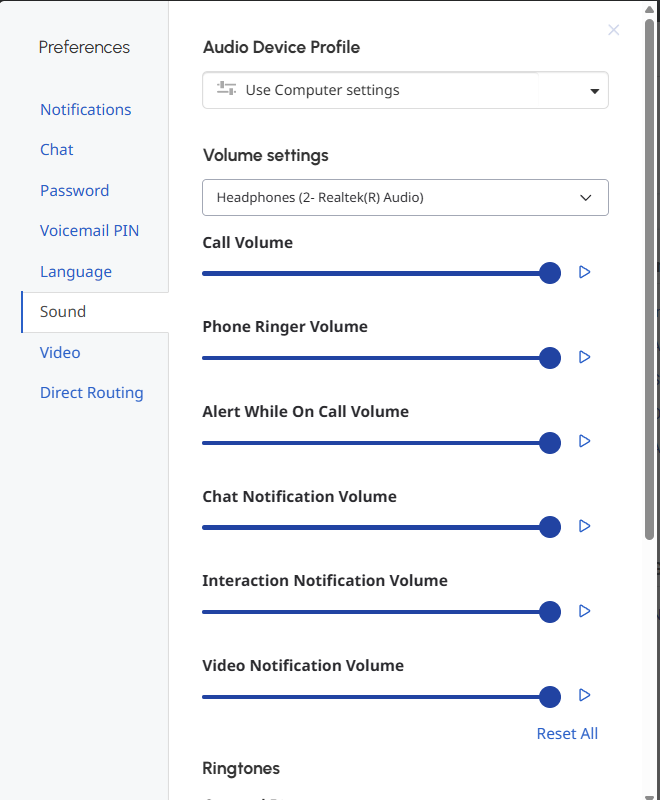
Task: Play the Call Volume test sound
Action: pos(585,272)
